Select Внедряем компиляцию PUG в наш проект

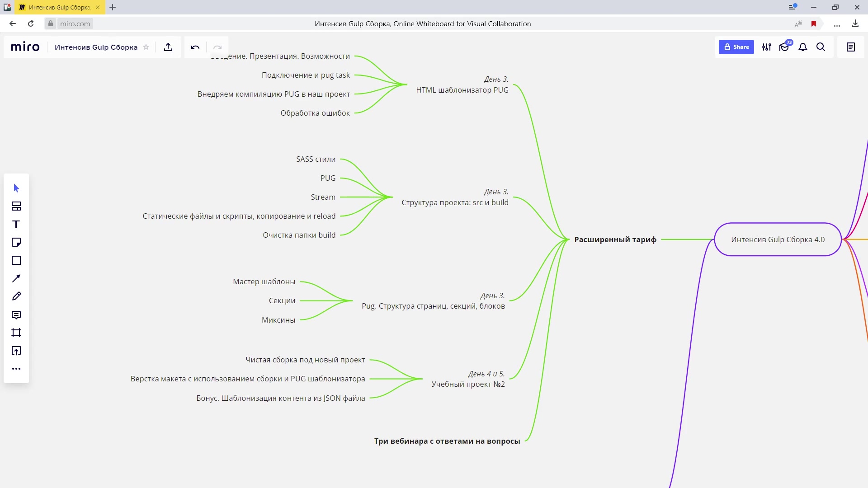coord(274,94)
